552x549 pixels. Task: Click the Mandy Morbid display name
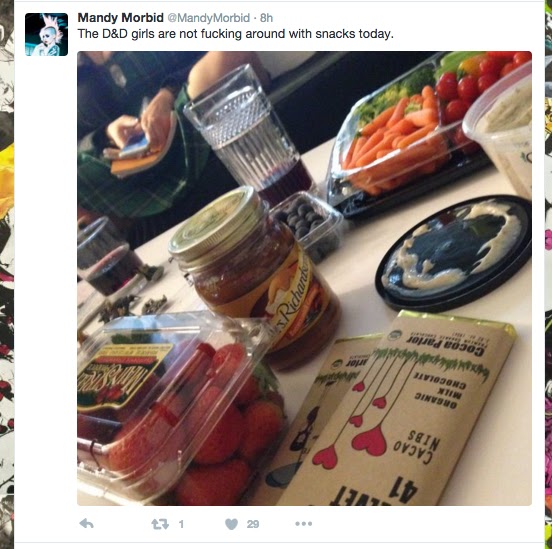pos(120,18)
